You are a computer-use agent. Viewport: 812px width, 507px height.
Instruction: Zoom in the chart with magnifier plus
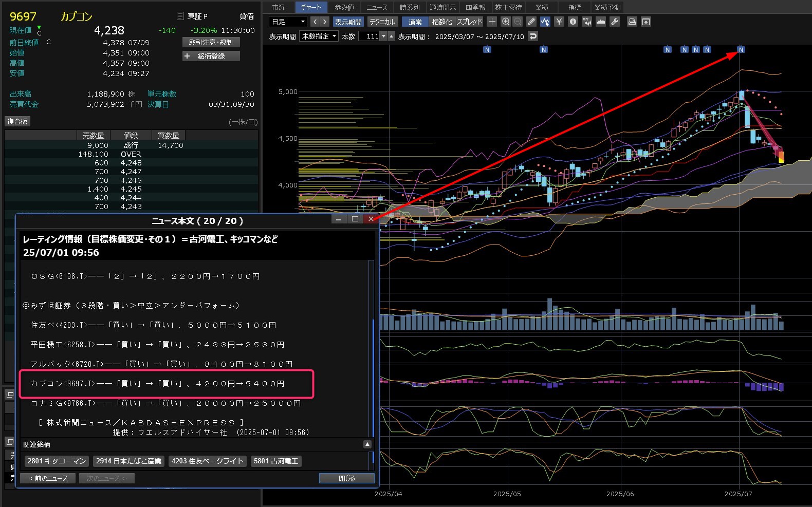506,22
